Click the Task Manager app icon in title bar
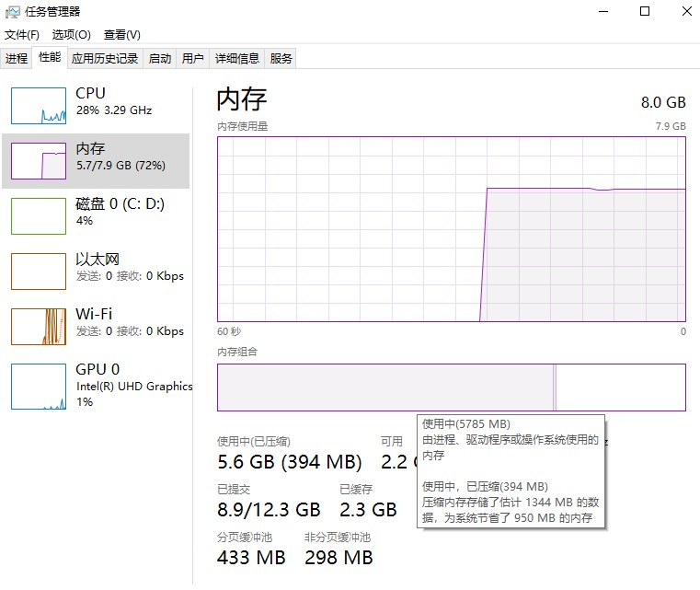 [13, 11]
